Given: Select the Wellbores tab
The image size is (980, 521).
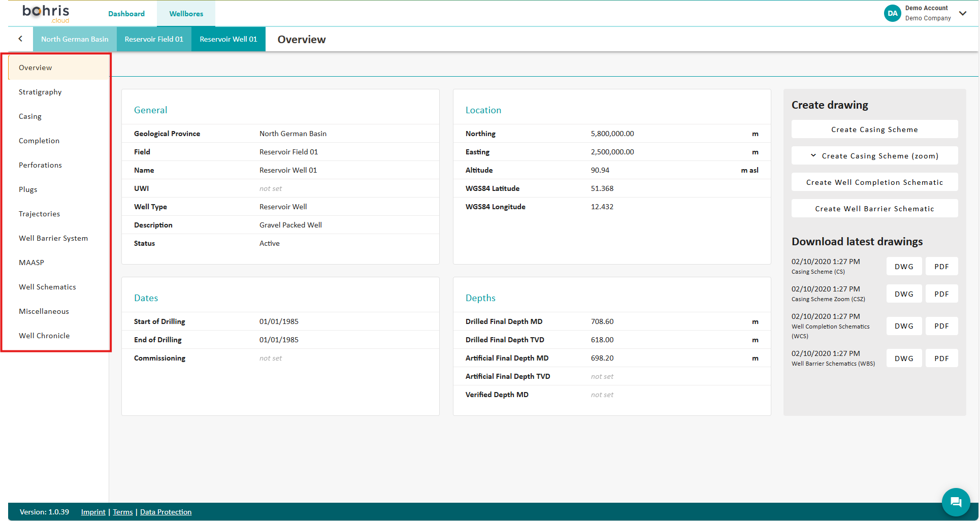Looking at the screenshot, I should 186,14.
